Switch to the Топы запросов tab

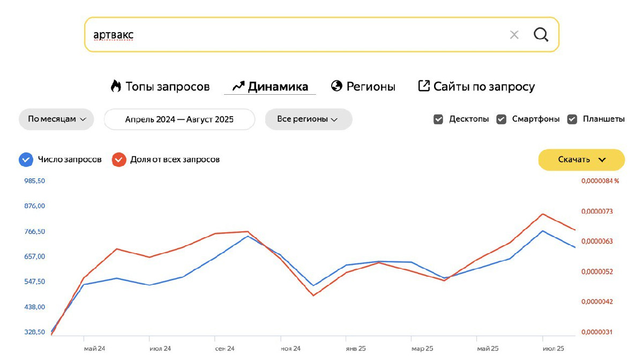(x=167, y=86)
